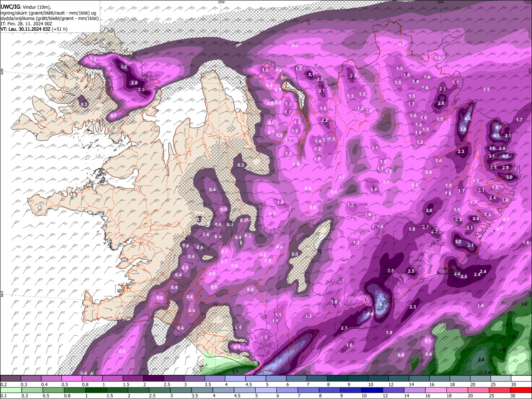This screenshot has height=399, width=532.
Task: Click the '20W' longitude label
Action: [x=221, y=2]
